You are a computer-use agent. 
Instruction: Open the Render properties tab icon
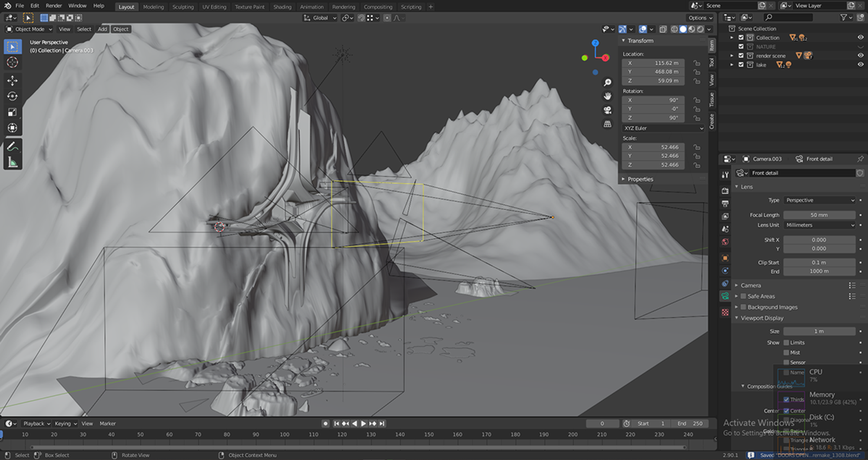click(x=725, y=191)
